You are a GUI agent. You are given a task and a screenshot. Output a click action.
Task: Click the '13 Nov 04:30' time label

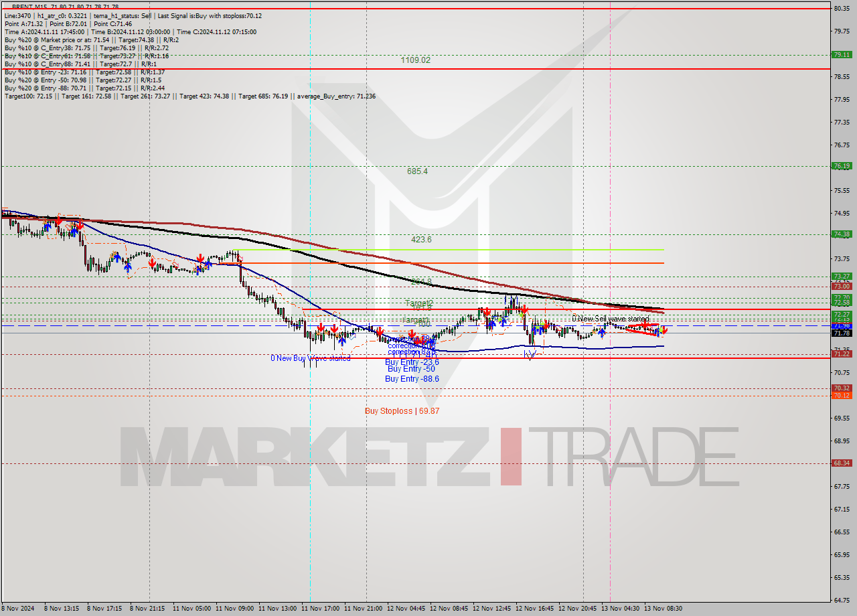tap(620, 609)
